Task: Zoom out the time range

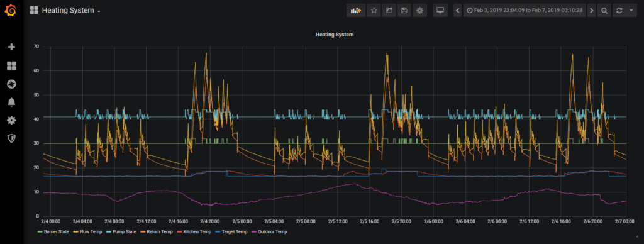Action: [x=604, y=11]
